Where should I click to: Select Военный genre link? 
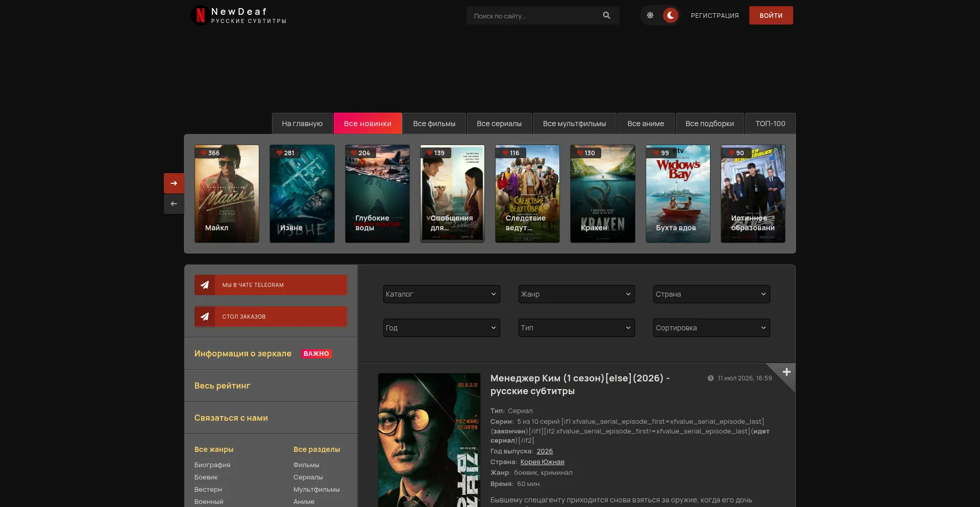click(x=209, y=501)
